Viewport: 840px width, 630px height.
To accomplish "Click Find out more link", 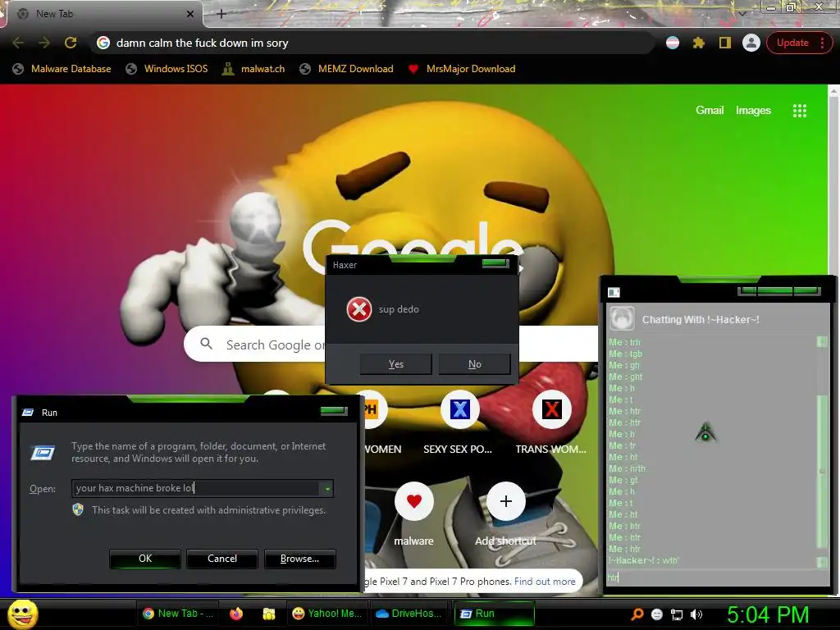I will 545,582.
